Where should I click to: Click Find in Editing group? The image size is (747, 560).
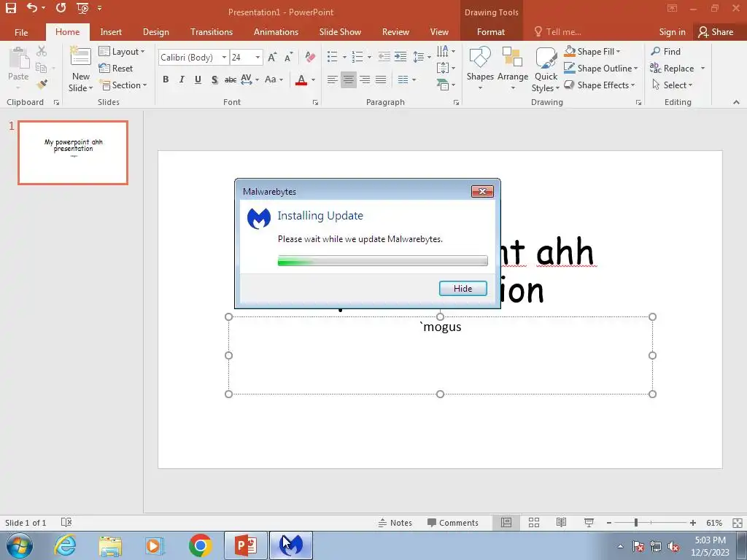coord(665,51)
